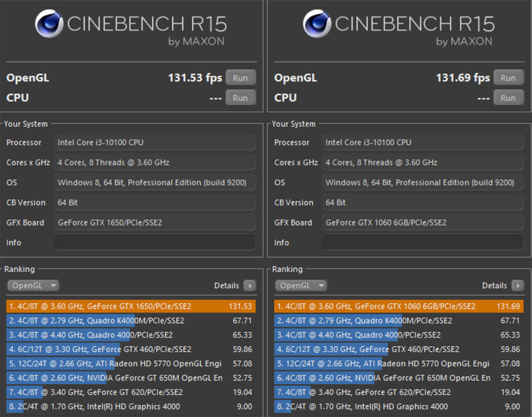The image size is (532, 417).
Task: Click the GFX Board value GeForce GTX 1060 6GB/PCIe/SSE2
Action: (x=422, y=222)
